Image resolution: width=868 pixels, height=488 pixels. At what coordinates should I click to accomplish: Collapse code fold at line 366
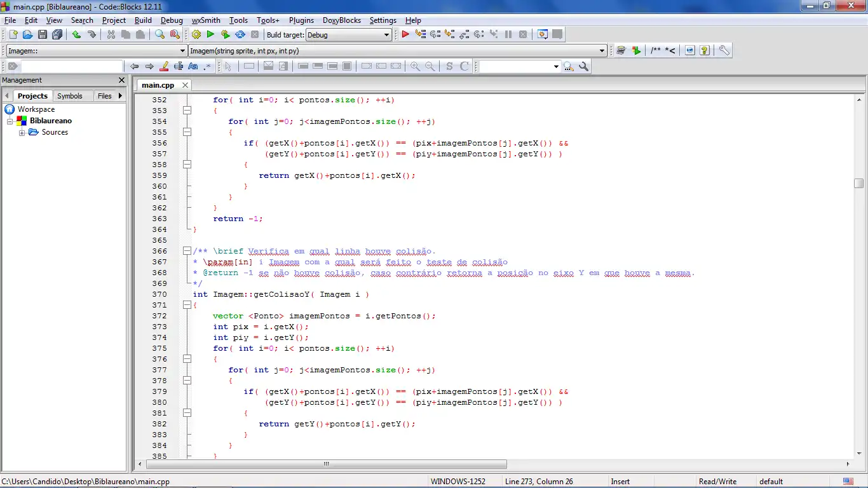(187, 251)
